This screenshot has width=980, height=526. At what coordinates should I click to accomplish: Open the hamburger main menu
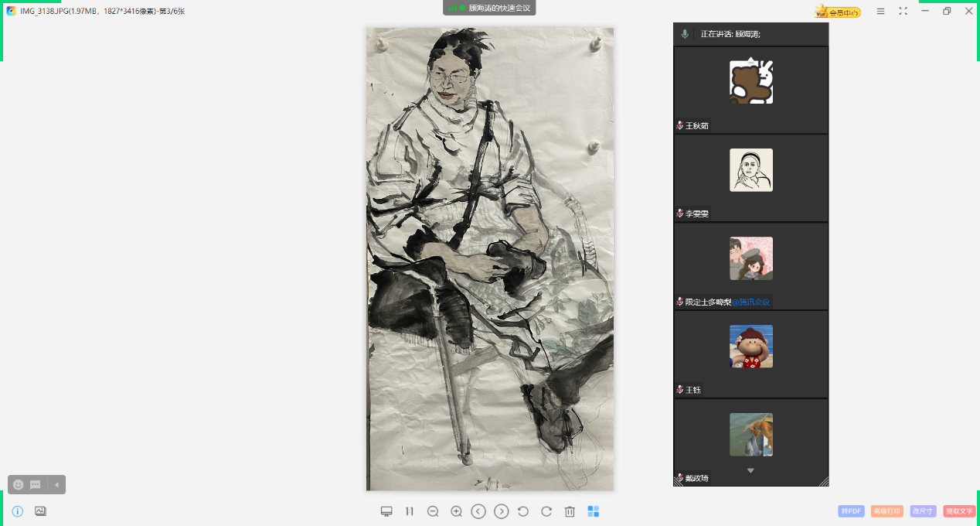click(x=880, y=11)
